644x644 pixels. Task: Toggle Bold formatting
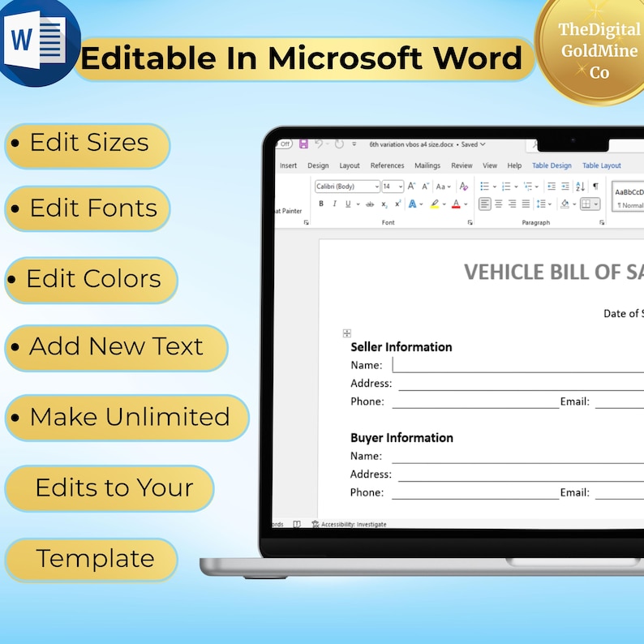click(x=321, y=204)
